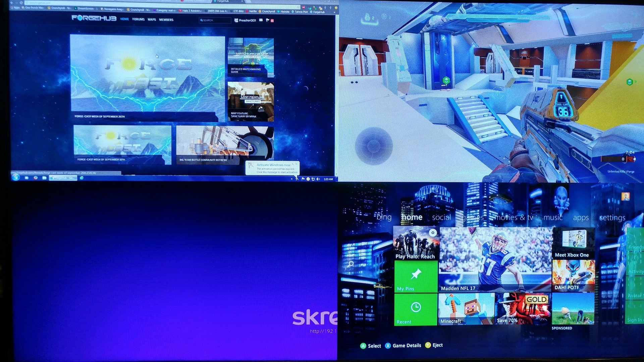Image resolution: width=644 pixels, height=362 pixels.
Task: Switch to the apps tab on Xbox dashboard
Action: pos(581,218)
